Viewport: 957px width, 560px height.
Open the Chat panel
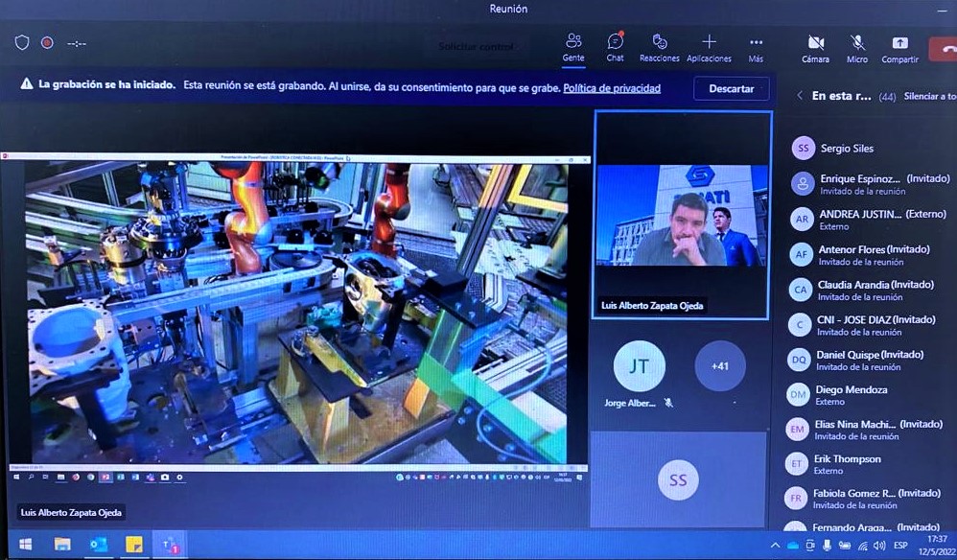615,45
